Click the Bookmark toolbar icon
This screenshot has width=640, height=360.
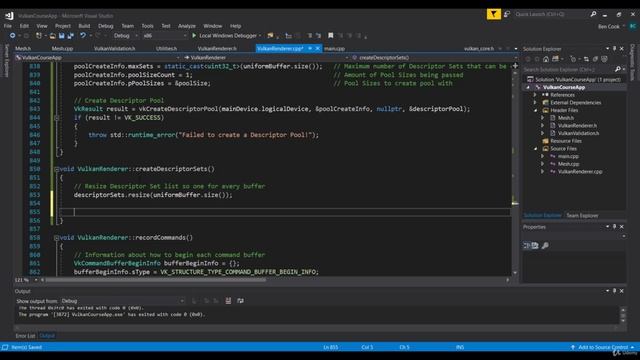click(331, 36)
